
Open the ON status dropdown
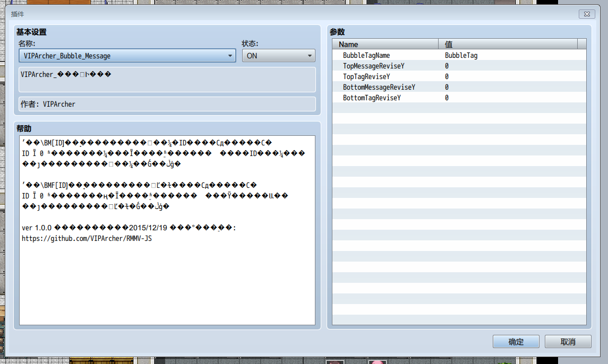click(278, 56)
